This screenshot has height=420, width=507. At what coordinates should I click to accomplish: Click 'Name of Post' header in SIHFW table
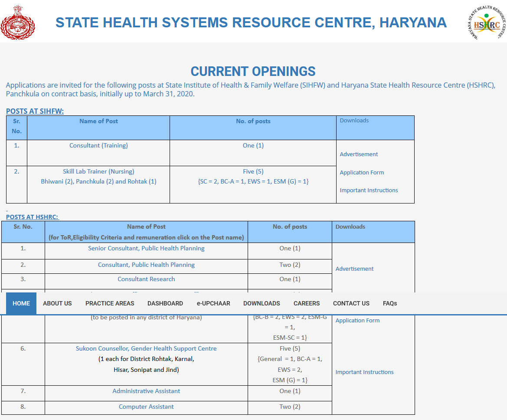(98, 121)
